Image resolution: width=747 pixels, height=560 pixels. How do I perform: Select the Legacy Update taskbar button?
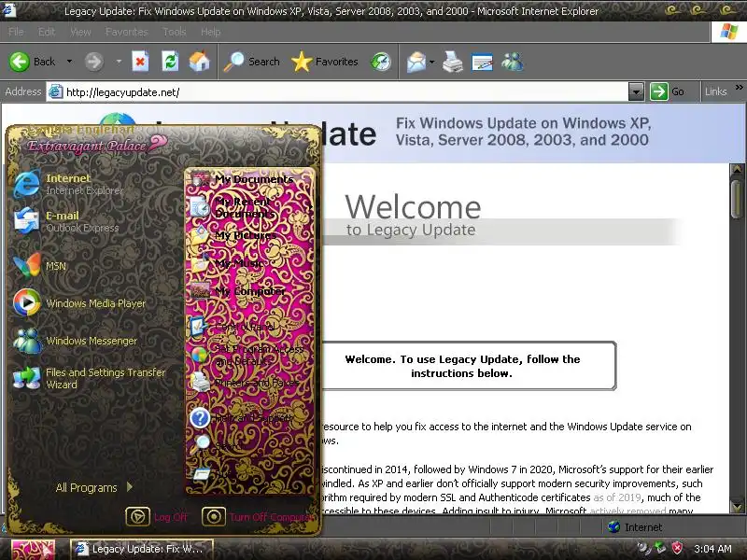click(142, 549)
